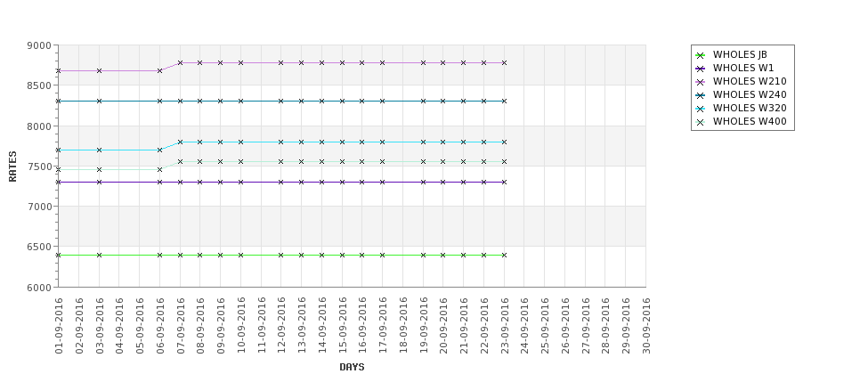The height and width of the screenshot is (382, 868).
Task: Click the 18-09-2016 date label
Action: [x=403, y=326]
